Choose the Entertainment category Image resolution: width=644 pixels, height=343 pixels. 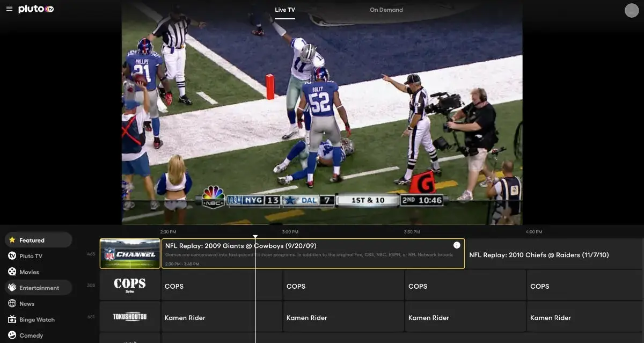point(38,288)
